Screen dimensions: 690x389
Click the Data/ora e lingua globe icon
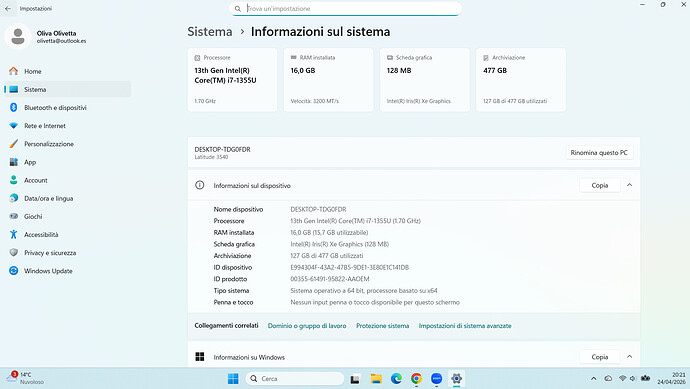coord(14,198)
